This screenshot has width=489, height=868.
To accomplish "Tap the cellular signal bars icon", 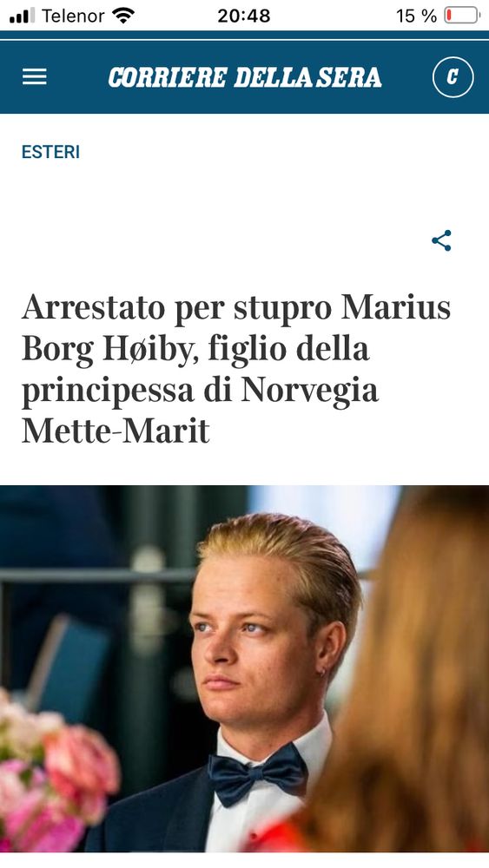I will (23, 16).
